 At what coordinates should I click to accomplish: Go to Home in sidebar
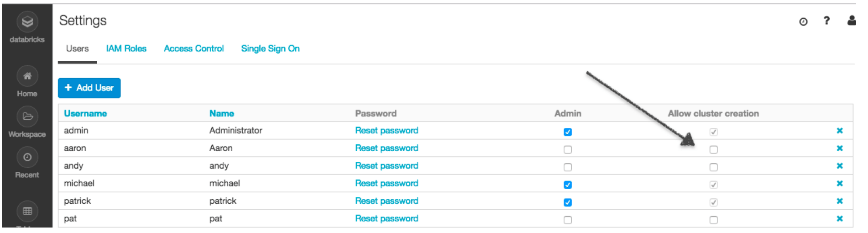click(x=27, y=76)
